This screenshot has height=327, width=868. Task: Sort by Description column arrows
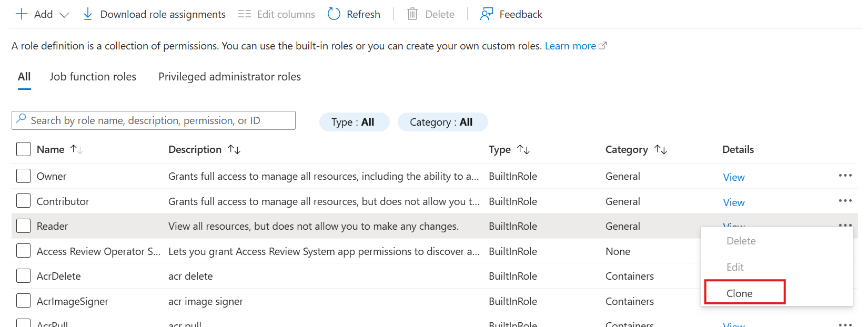click(x=234, y=150)
